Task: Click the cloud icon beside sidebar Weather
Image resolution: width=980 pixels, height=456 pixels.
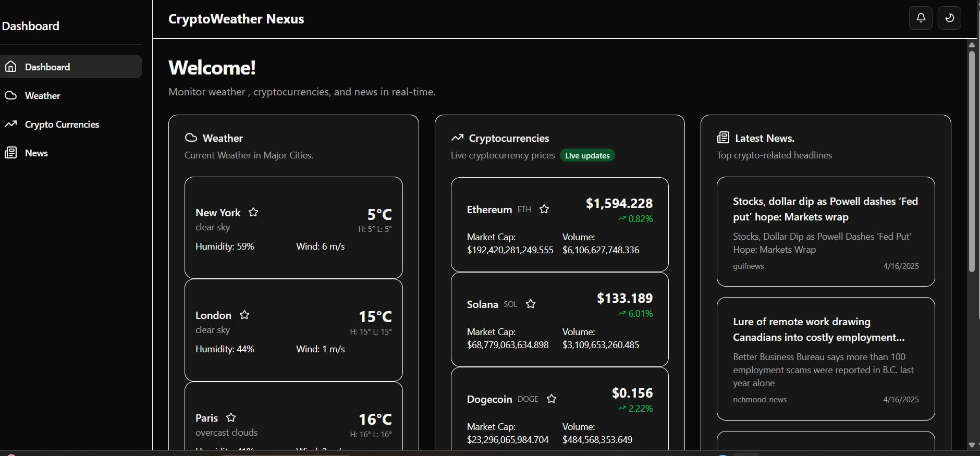Action: [x=11, y=95]
